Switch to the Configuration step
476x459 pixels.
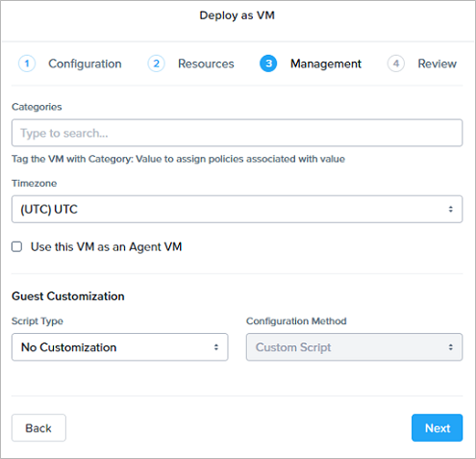coord(85,64)
